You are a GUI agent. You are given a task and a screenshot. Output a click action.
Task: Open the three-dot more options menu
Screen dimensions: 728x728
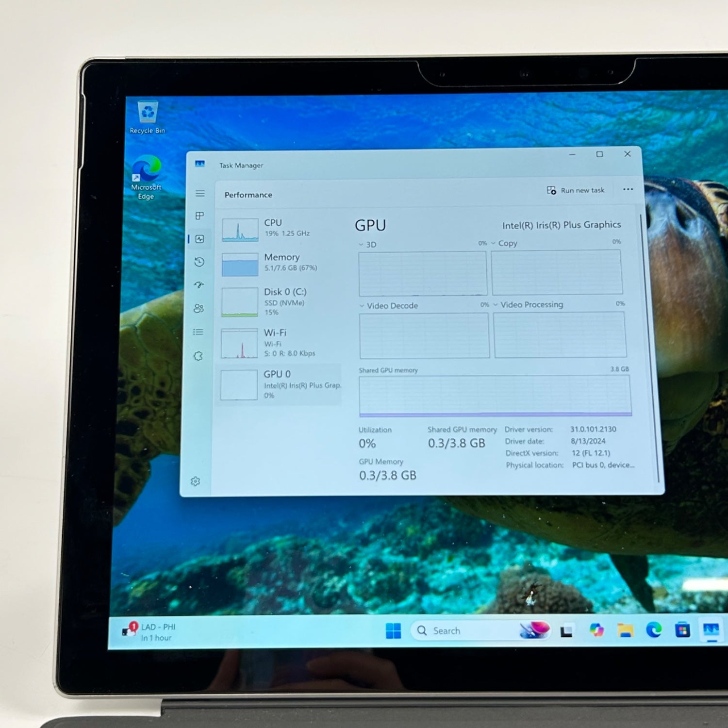pyautogui.click(x=628, y=190)
